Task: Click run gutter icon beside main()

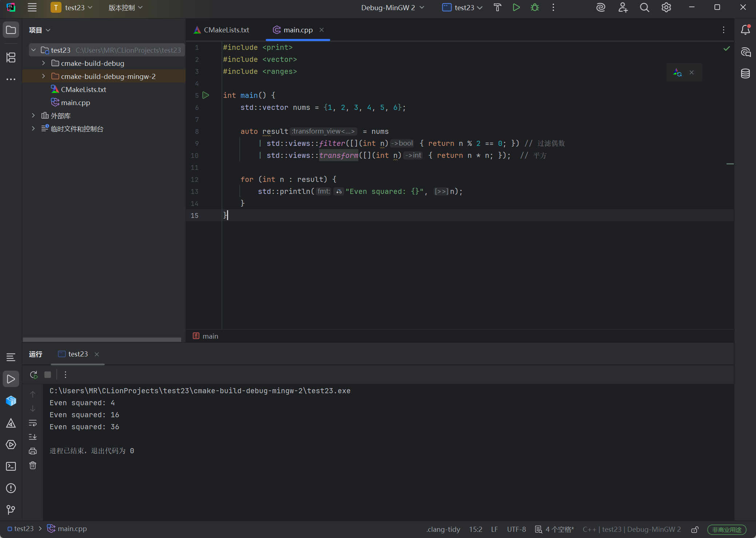Action: pos(206,95)
